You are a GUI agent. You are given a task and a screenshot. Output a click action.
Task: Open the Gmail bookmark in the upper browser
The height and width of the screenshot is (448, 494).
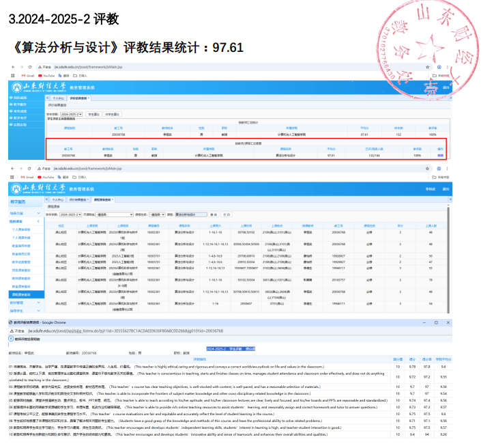pos(29,75)
